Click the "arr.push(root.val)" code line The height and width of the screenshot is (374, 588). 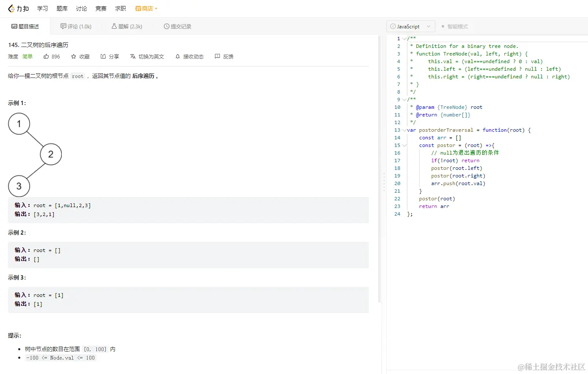pyautogui.click(x=458, y=183)
